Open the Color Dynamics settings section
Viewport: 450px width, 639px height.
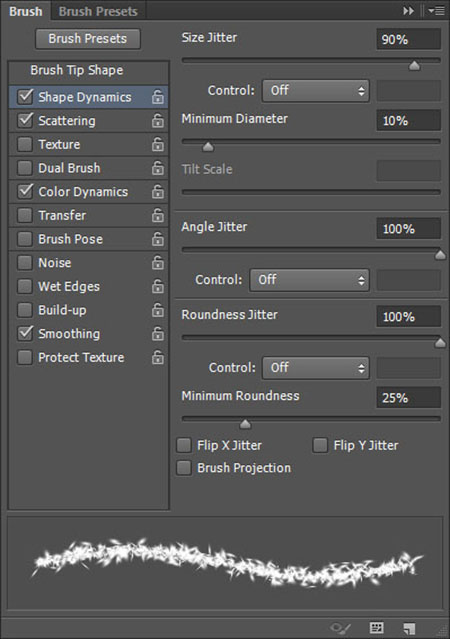tap(83, 192)
